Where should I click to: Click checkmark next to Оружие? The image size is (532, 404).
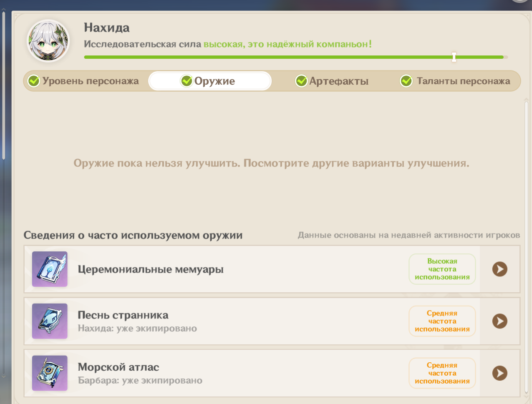[187, 81]
